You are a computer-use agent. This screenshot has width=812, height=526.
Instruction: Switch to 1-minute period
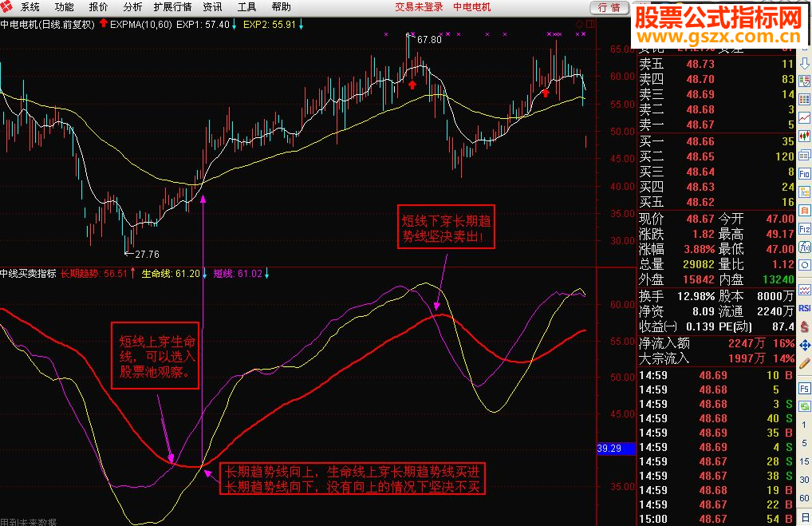(804, 425)
